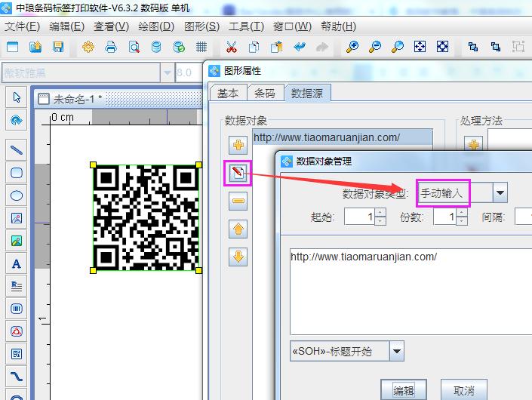Select the triangle shape tool

tap(17, 331)
